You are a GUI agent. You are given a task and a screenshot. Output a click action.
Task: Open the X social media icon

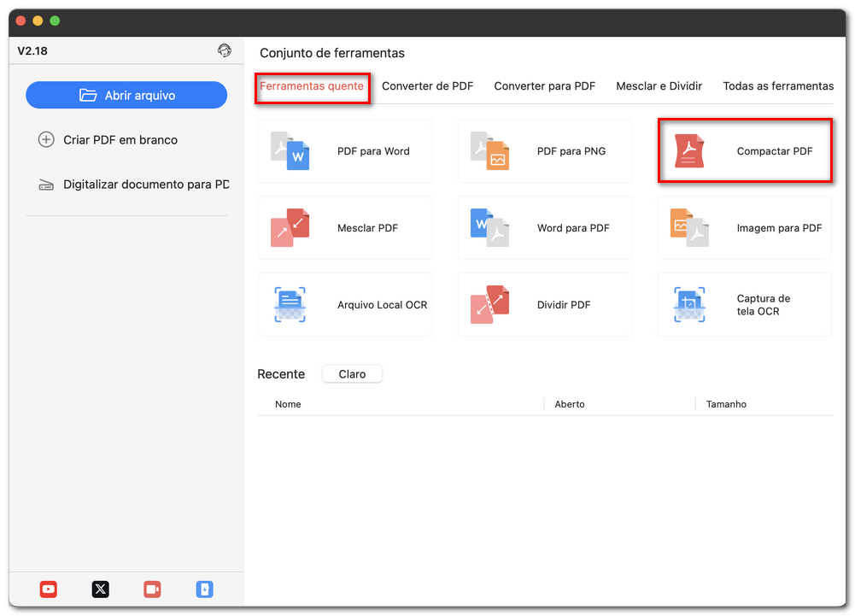pos(100,590)
